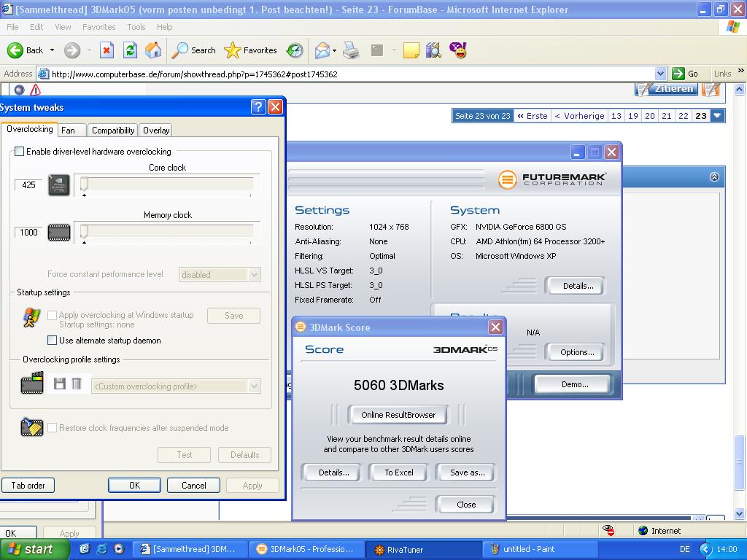Image resolution: width=747 pixels, height=560 pixels.
Task: Toggle Use alternate startup daemon checkbox
Action: [x=53, y=341]
